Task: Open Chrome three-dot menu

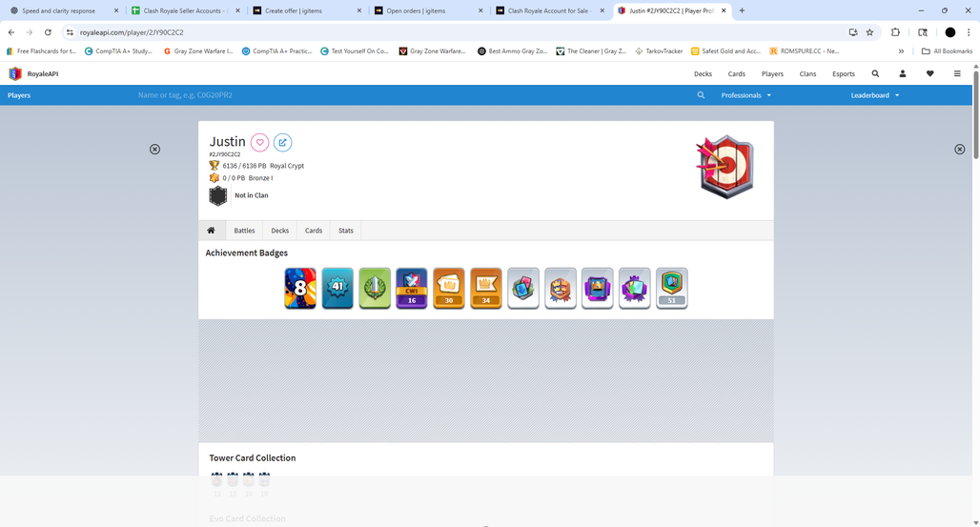Action: coord(969,32)
